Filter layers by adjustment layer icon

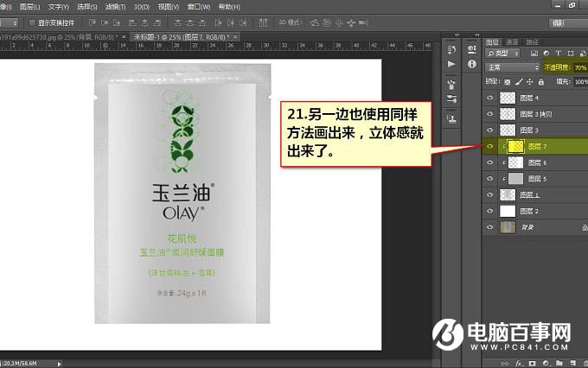point(546,54)
